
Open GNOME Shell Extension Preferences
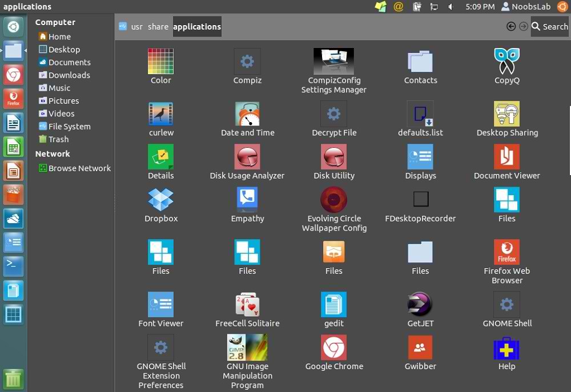[x=160, y=347]
